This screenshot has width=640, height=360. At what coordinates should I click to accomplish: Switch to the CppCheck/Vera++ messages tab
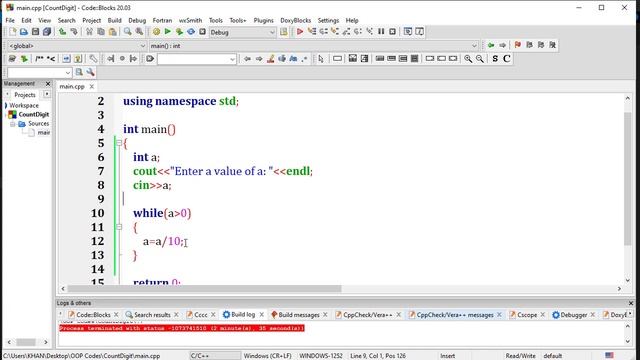[455, 315]
